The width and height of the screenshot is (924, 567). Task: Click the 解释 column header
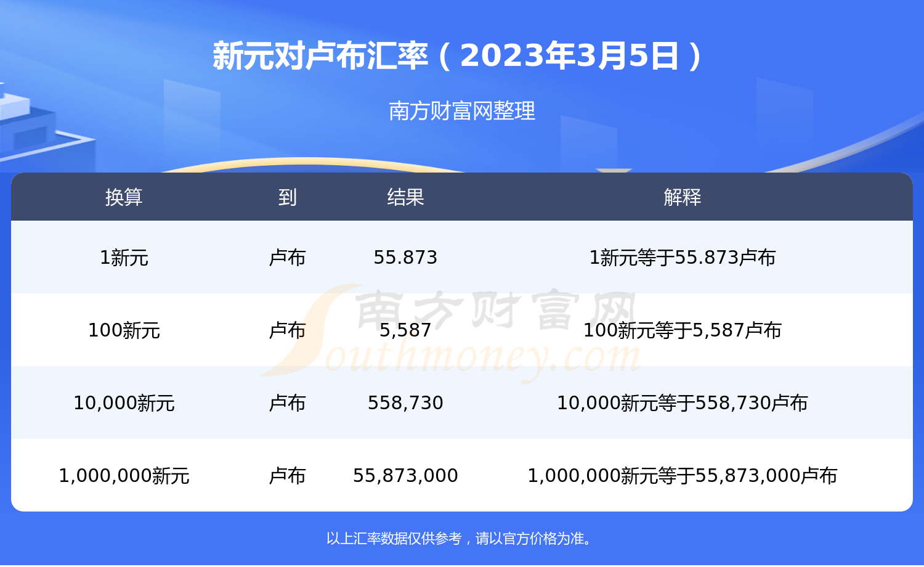point(683,197)
